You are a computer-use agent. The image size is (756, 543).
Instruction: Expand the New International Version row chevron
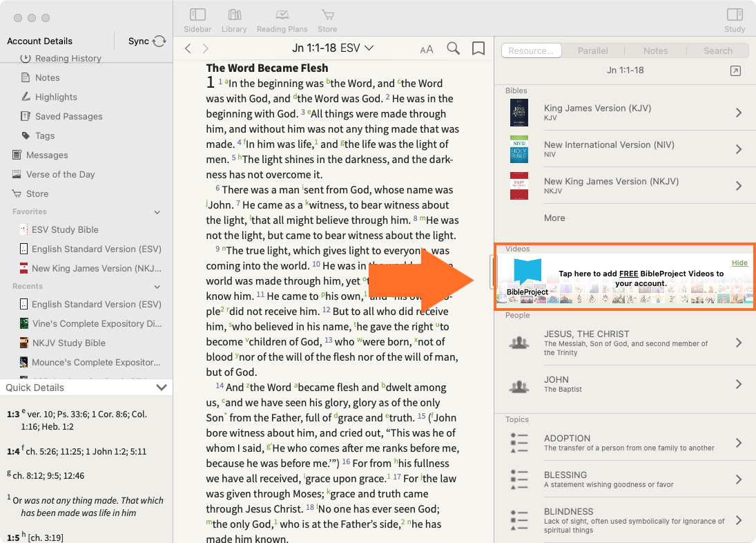[739, 149]
